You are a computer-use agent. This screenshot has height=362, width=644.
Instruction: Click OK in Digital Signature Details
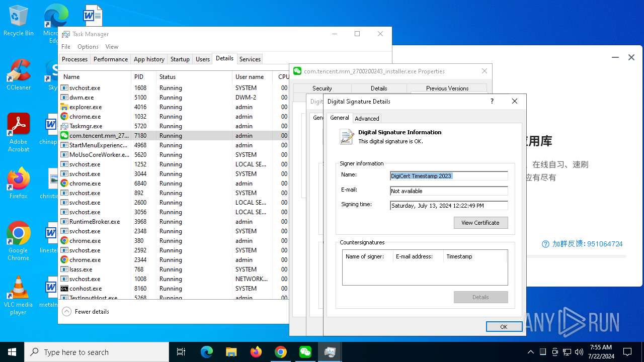click(x=504, y=327)
